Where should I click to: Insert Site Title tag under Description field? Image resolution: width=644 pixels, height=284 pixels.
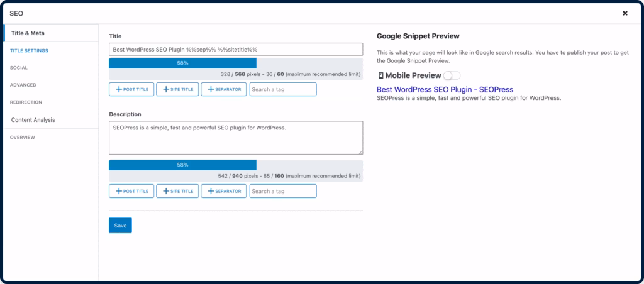pos(177,191)
